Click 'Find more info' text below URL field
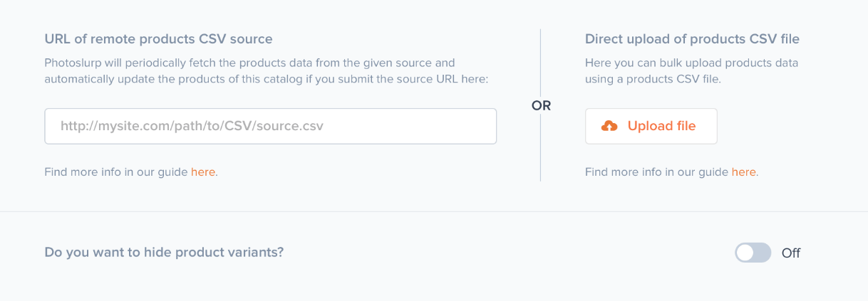 coord(116,171)
